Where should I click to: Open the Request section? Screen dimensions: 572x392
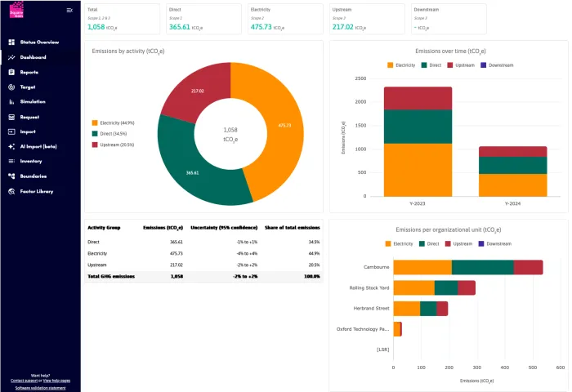(29, 117)
